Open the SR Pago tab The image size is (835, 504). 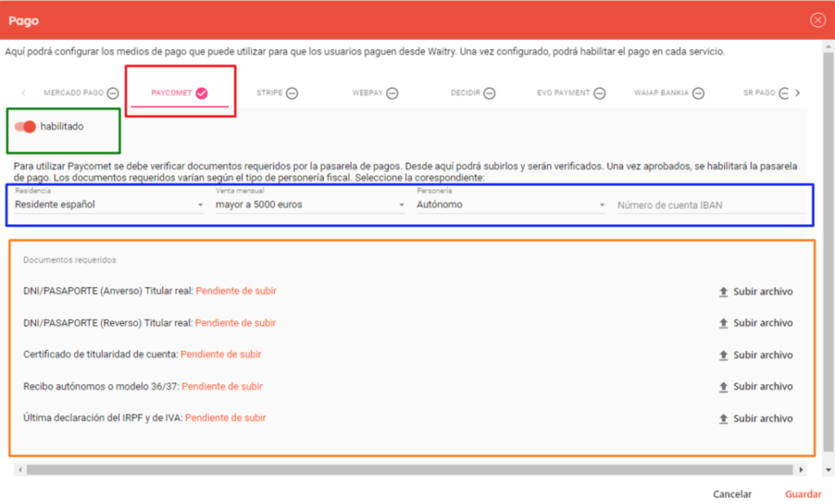(x=765, y=93)
